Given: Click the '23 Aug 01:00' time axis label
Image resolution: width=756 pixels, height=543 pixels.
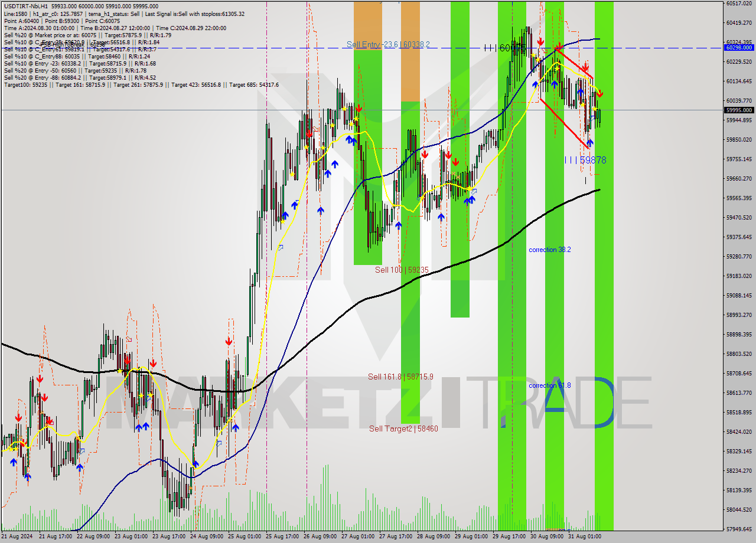Looking at the screenshot, I should click(x=132, y=537).
